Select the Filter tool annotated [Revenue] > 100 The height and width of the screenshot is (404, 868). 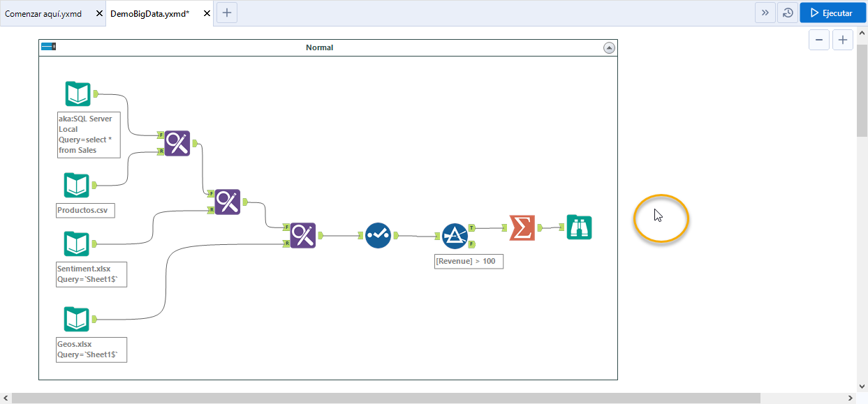[x=455, y=235]
